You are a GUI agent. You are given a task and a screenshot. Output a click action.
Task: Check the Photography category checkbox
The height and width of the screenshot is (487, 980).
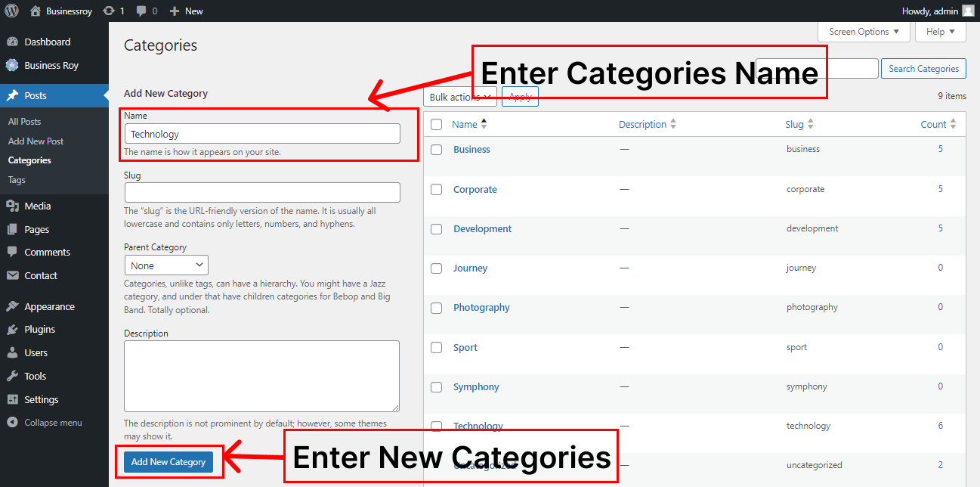[x=436, y=308]
